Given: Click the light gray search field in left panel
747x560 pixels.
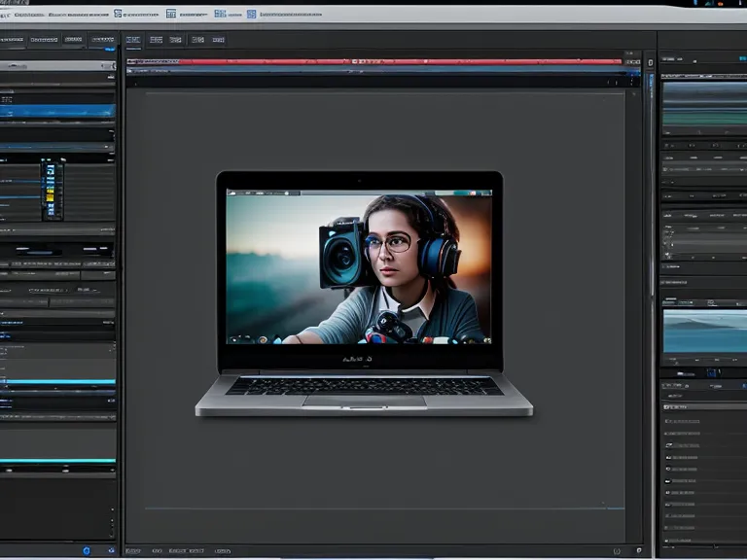Looking at the screenshot, I should point(57,66).
